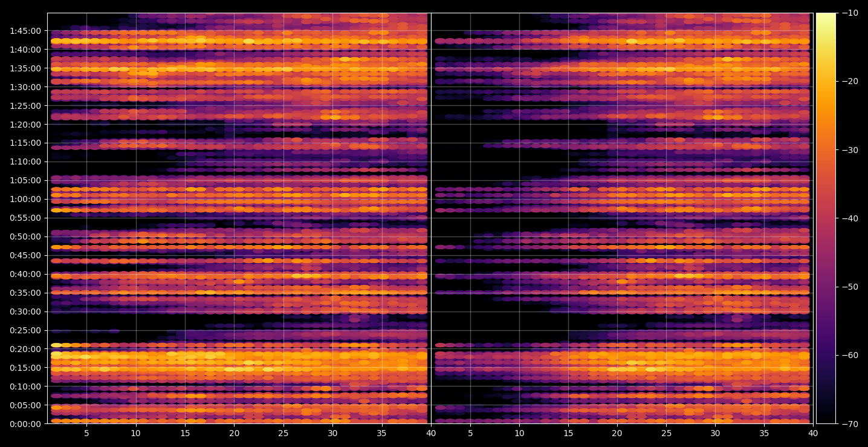Click the 1:45:00 y-axis time label
Image resolution: width=868 pixels, height=447 pixels.
point(25,31)
